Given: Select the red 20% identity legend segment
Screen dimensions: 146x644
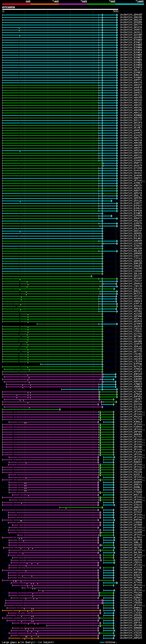Looking at the screenshot, I should 16,4.
